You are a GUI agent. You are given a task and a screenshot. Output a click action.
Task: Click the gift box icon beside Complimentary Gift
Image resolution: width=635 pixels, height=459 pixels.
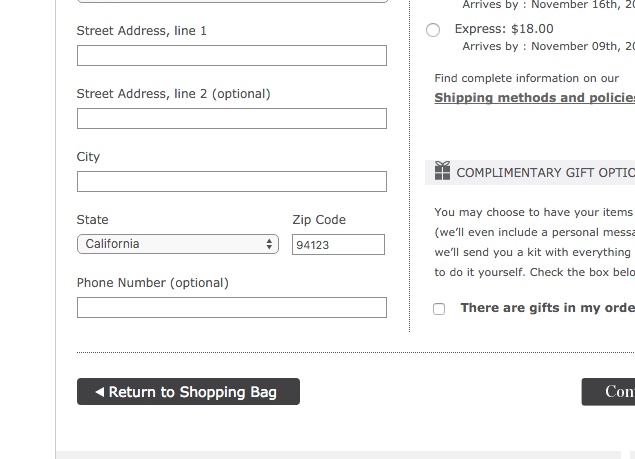point(442,171)
